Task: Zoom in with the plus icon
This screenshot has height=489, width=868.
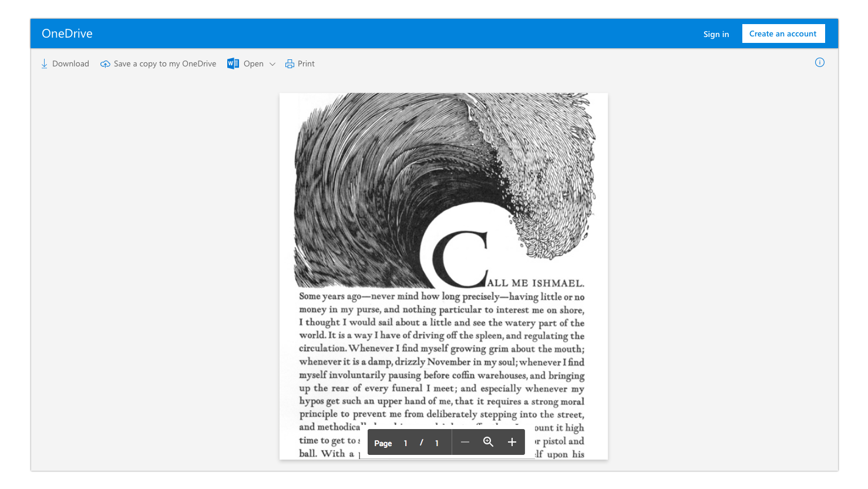Action: 512,442
